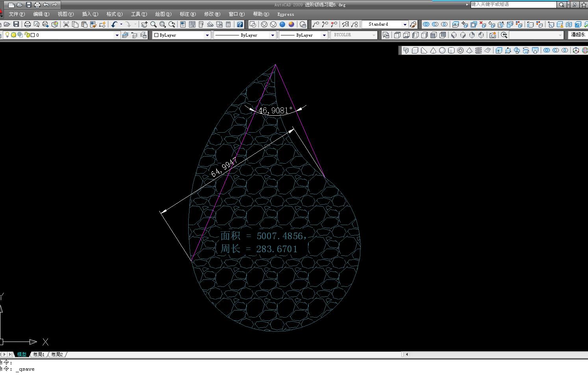
Task: Open the QuickCalc calculator icon
Action: pyautogui.click(x=228, y=24)
